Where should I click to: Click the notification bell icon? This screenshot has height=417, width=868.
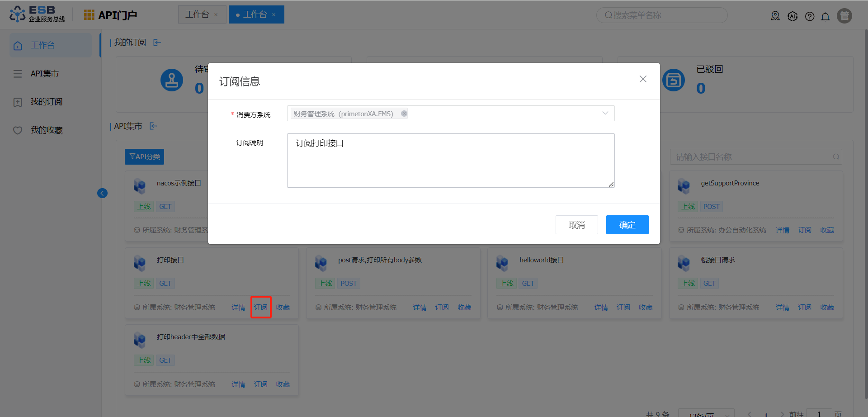[x=825, y=17]
